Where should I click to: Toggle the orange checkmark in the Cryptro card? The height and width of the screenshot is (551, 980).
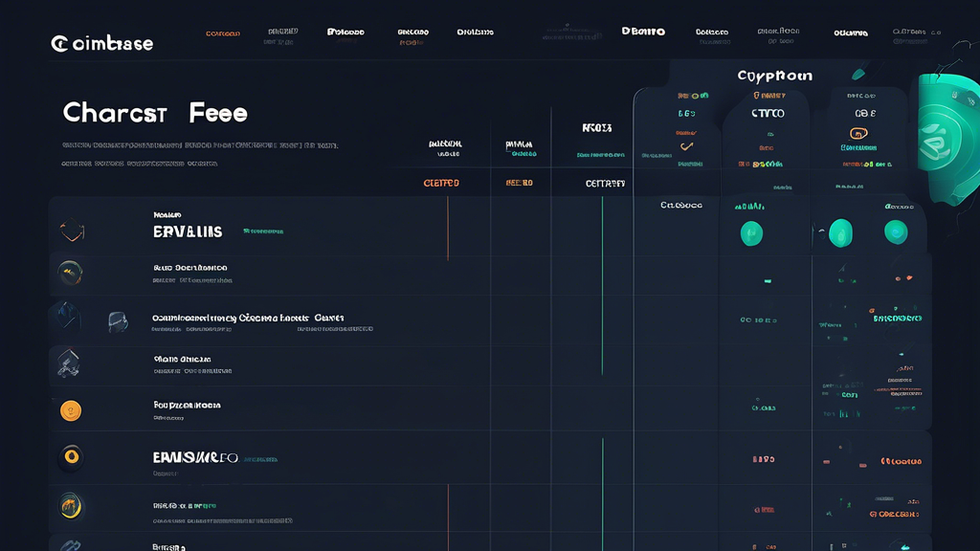(685, 147)
